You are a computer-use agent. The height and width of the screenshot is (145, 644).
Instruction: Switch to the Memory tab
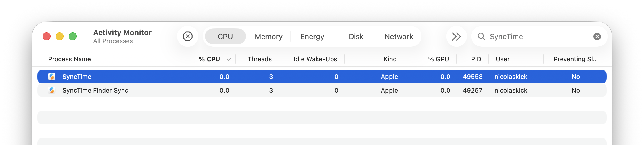click(x=269, y=37)
